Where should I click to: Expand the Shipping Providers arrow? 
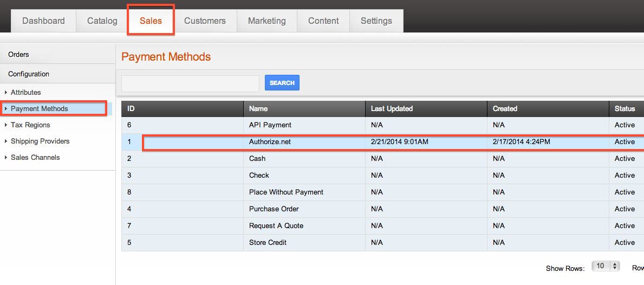coord(6,141)
